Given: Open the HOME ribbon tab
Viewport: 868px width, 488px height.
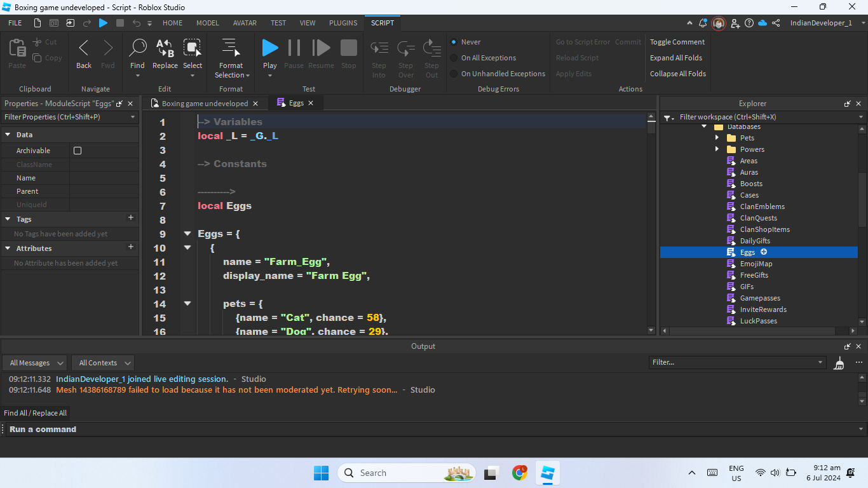Looking at the screenshot, I should [x=172, y=23].
